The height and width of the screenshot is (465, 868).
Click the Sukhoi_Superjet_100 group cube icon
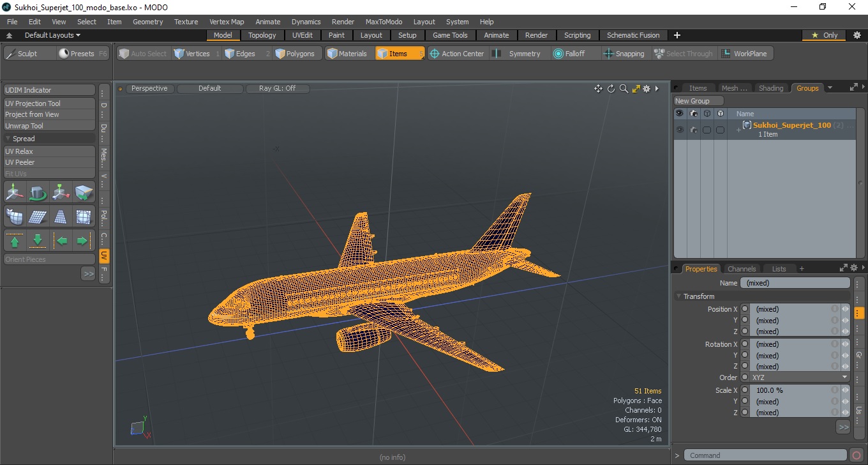(x=747, y=125)
